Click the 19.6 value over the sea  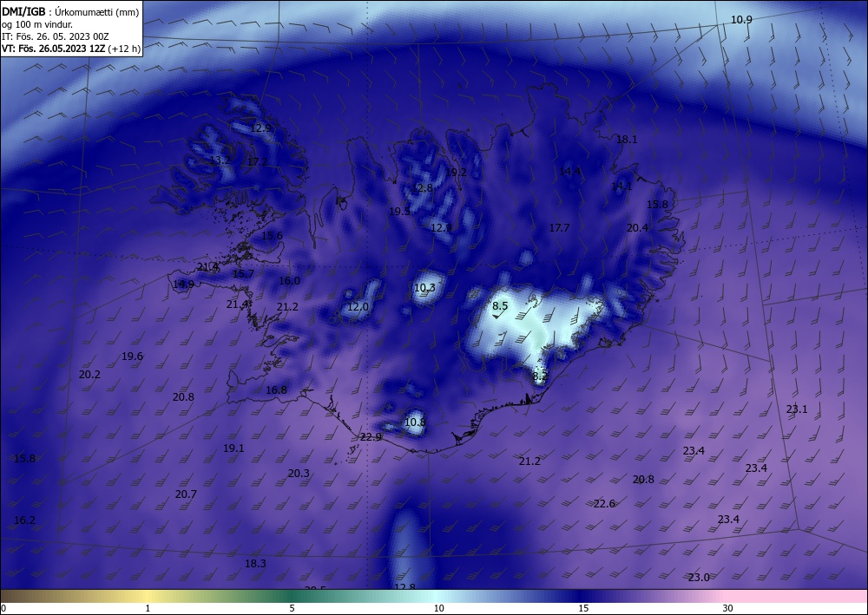point(132,357)
